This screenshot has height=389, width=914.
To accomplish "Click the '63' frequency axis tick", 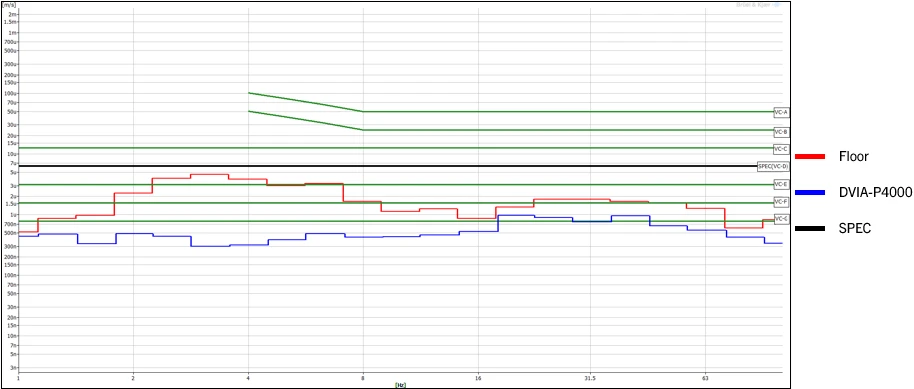I will click(705, 378).
